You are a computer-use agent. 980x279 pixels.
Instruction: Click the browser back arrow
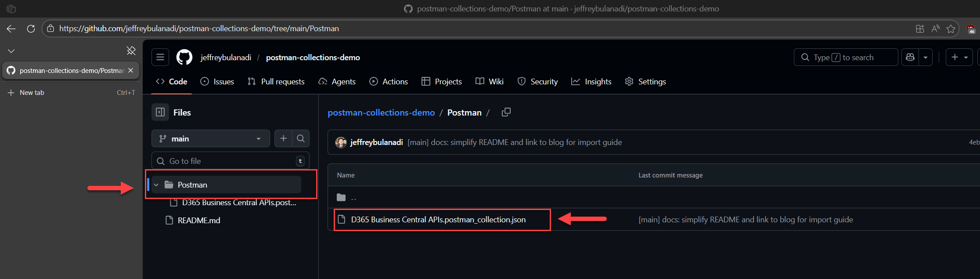point(11,29)
